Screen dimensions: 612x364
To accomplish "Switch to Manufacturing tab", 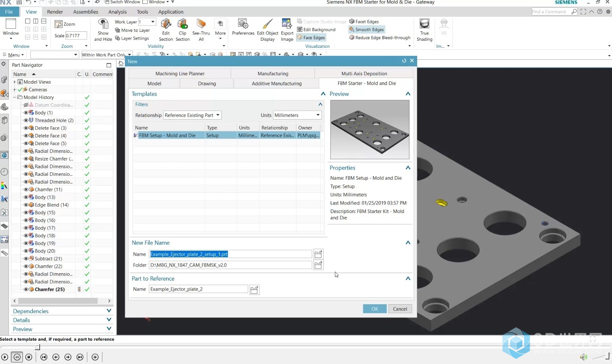I will (273, 73).
